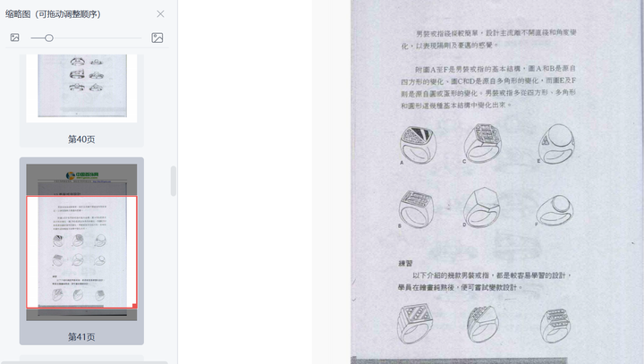Click ring illustration E in the document

click(556, 144)
